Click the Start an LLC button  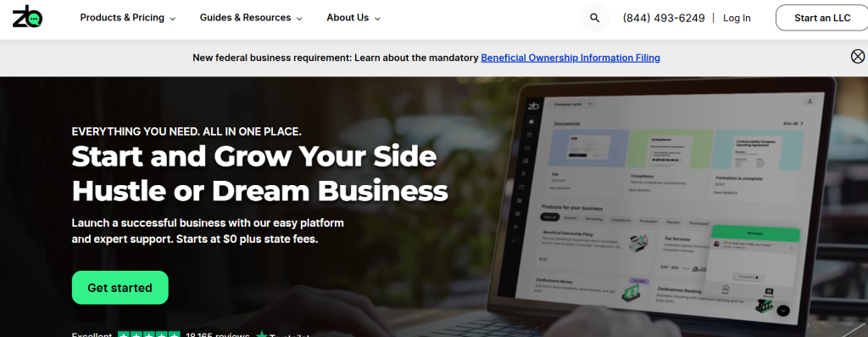click(x=822, y=18)
